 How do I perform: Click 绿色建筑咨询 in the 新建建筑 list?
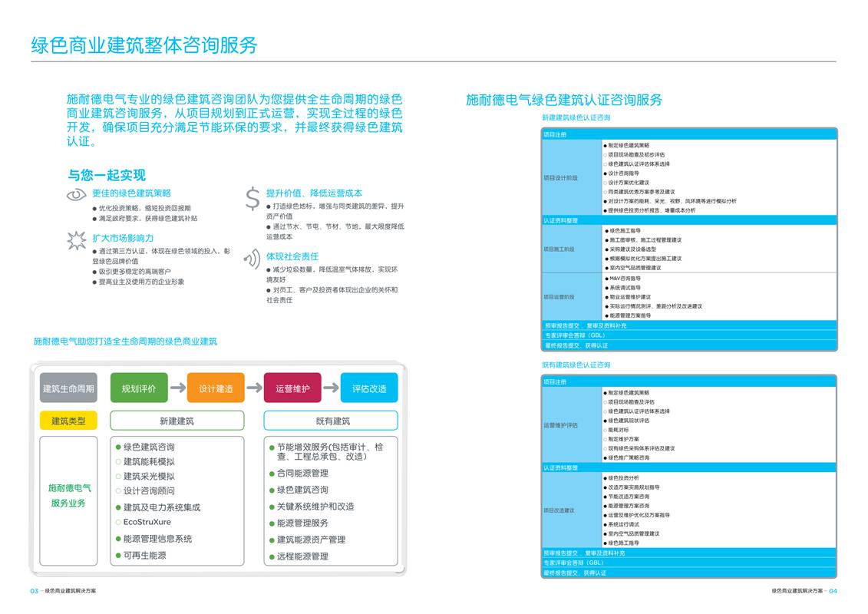145,447
